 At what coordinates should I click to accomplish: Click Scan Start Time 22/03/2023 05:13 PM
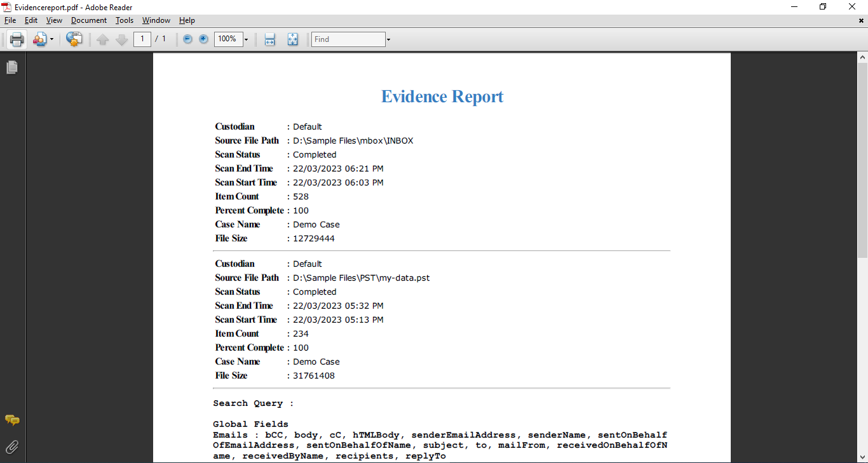click(x=338, y=320)
